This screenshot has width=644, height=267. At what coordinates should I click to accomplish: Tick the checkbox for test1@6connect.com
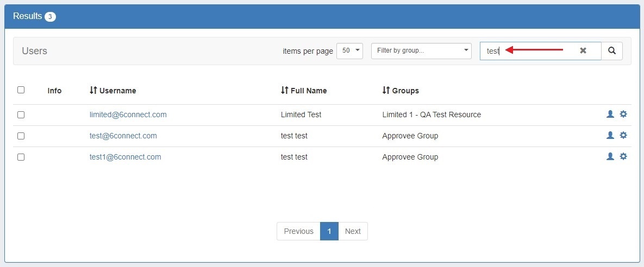pos(21,157)
